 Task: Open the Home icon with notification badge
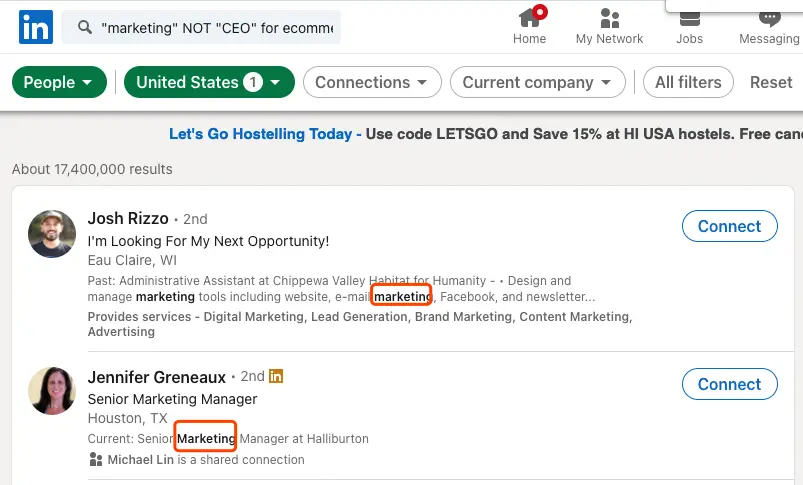[531, 17]
